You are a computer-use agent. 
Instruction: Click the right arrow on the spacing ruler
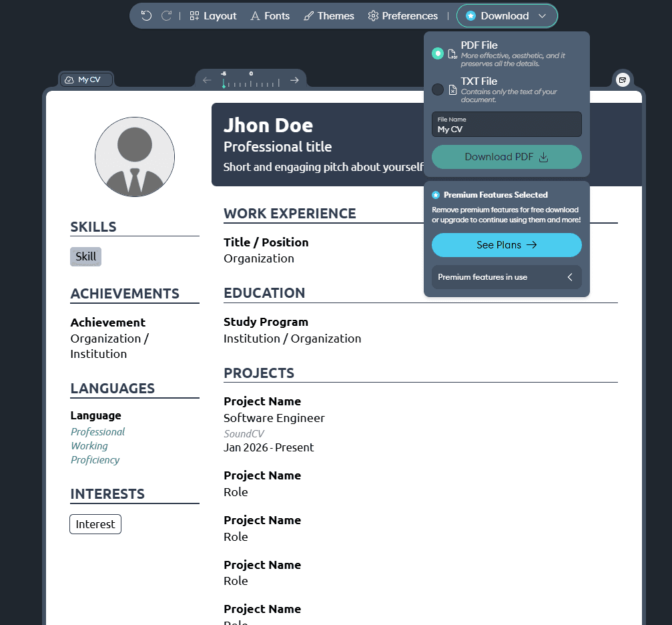(294, 79)
